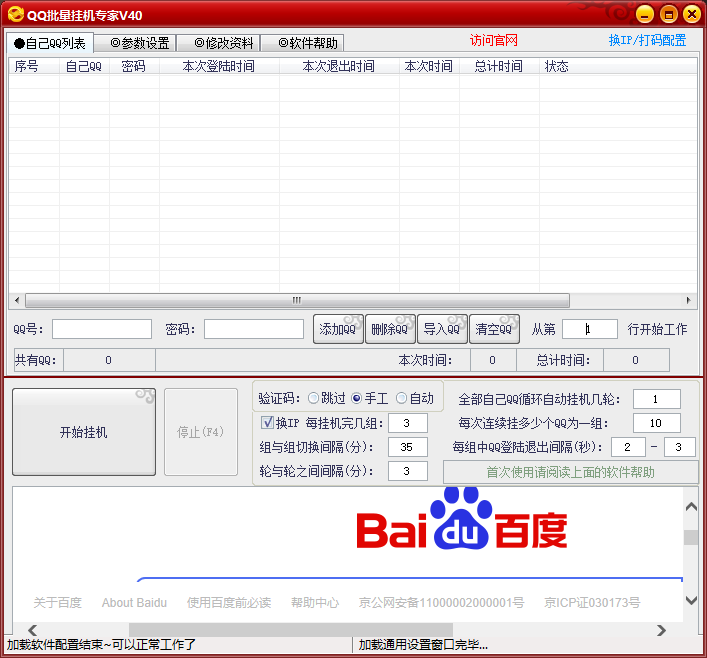The image size is (707, 658).
Task: Click the QQ list scroll left arrow
Action: pyautogui.click(x=17, y=300)
